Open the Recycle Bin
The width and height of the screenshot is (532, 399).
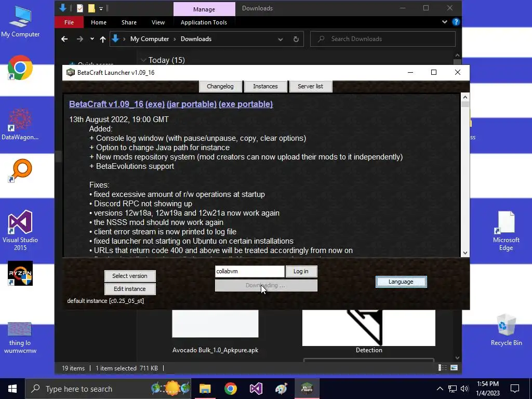pyautogui.click(x=506, y=330)
